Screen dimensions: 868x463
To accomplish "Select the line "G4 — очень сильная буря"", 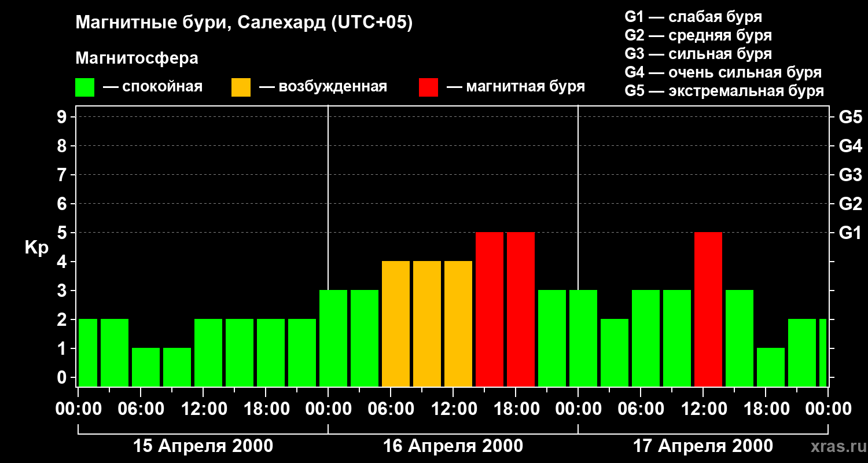I will click(723, 72).
